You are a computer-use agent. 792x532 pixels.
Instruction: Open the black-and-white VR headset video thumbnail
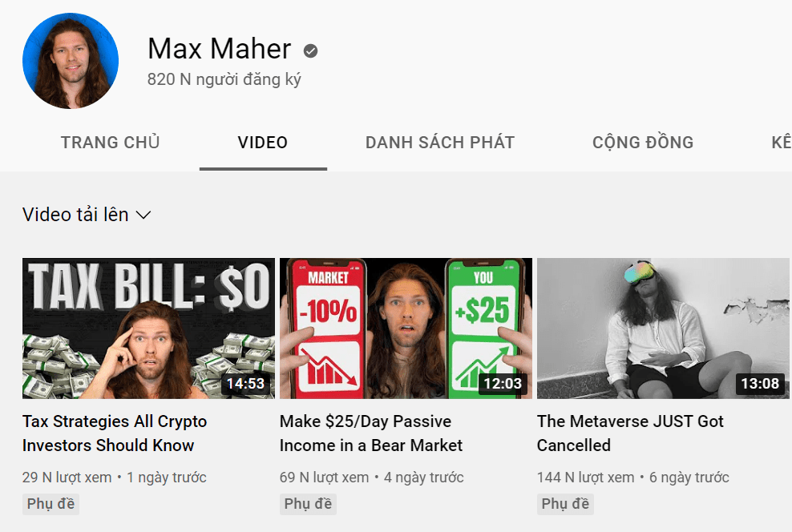[x=663, y=328]
